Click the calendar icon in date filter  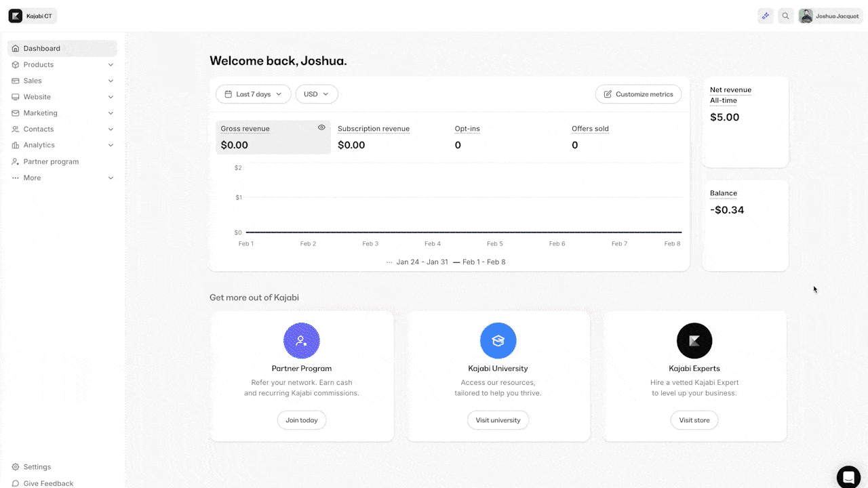point(228,94)
